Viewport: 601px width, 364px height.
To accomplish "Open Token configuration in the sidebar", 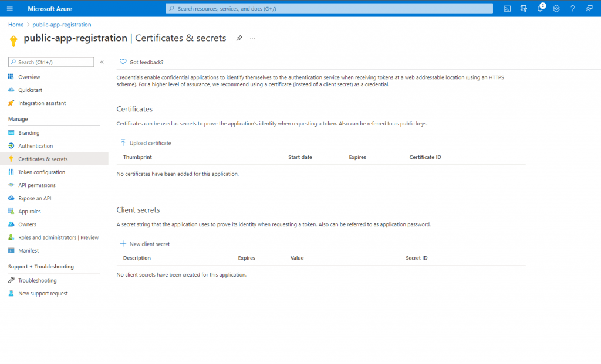I will [41, 172].
